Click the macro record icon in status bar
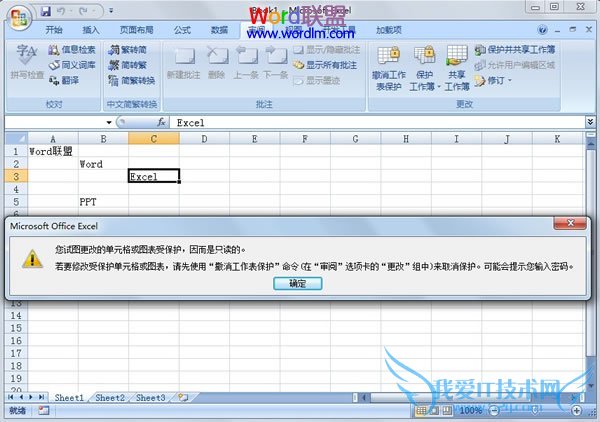Viewport: 600px width, 422px height. point(44,411)
